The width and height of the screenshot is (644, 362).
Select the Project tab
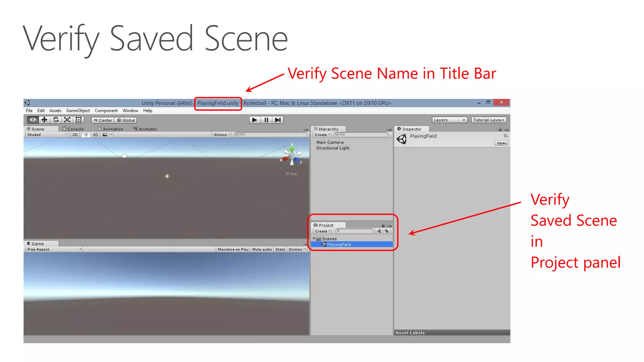coord(328,225)
